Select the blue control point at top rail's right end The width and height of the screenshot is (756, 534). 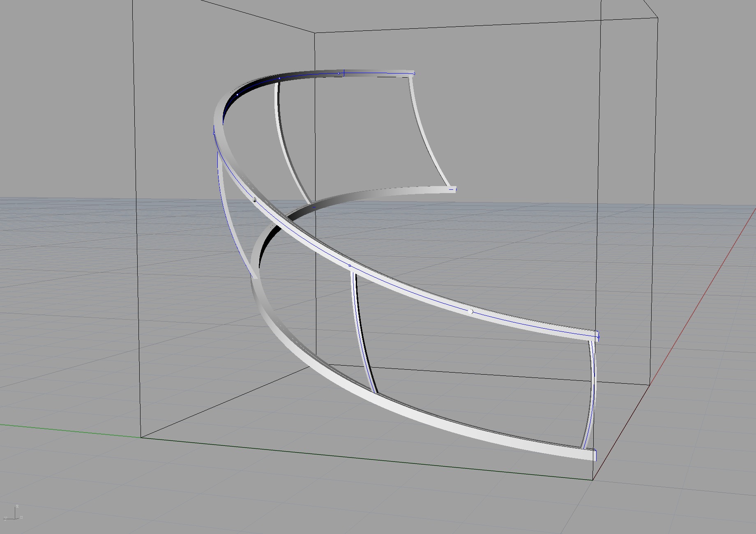tap(414, 74)
